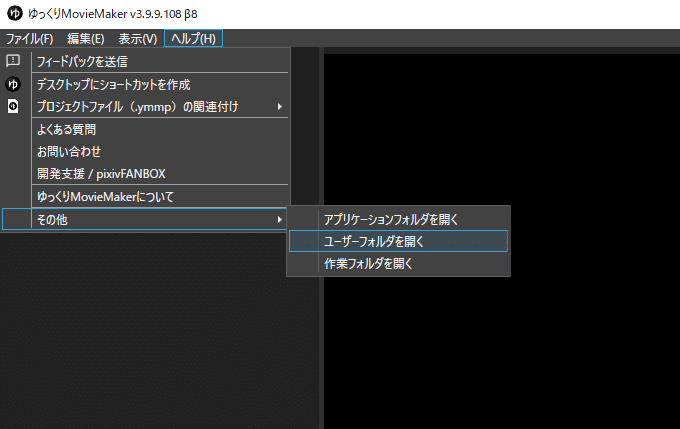Open the ファイル(F) menu
Screen dimensions: 680x429
[29, 39]
